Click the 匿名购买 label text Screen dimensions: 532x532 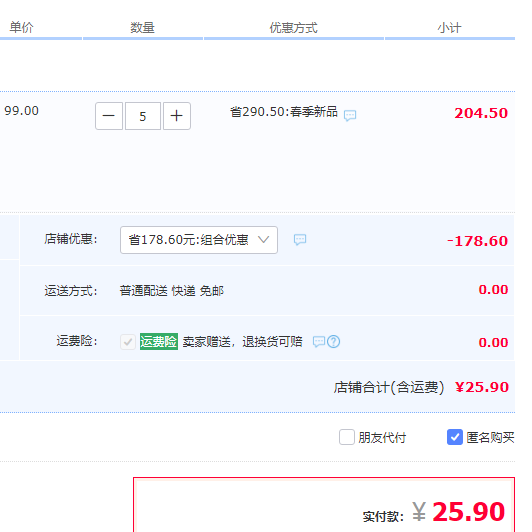[x=490, y=437]
